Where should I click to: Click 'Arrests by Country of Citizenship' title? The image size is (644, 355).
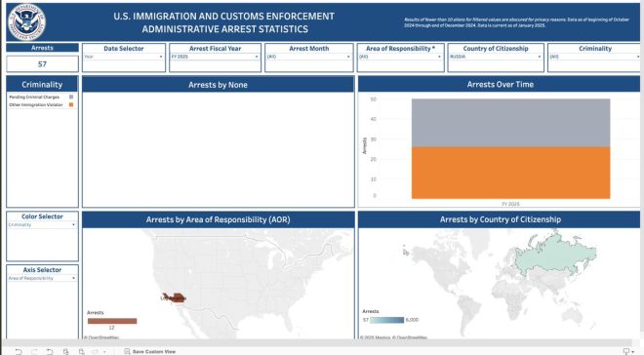pyautogui.click(x=501, y=219)
